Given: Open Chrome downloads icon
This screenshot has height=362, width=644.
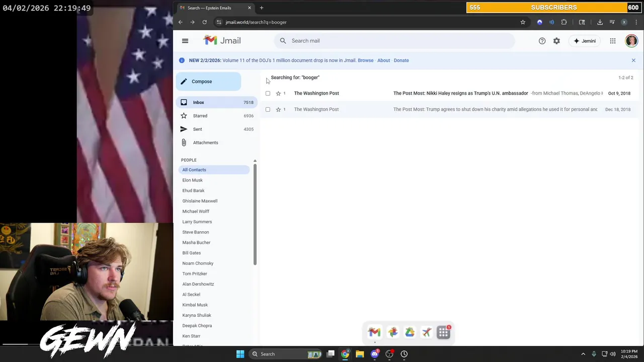Looking at the screenshot, I should pyautogui.click(x=600, y=22).
